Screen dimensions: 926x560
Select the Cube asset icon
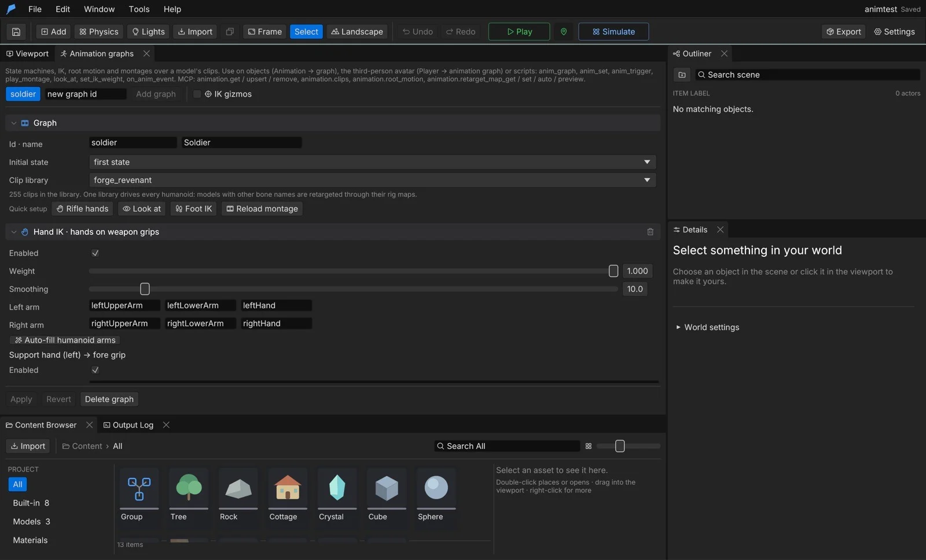click(x=387, y=489)
